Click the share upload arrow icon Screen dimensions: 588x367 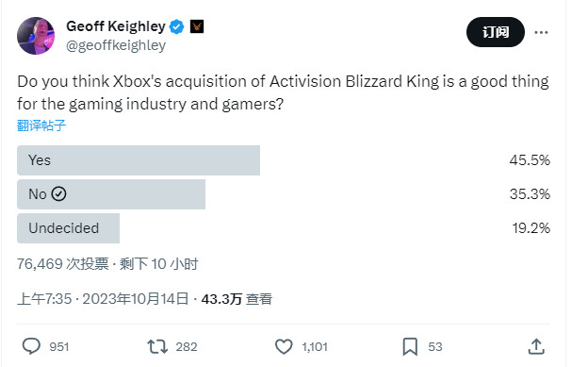tap(536, 346)
